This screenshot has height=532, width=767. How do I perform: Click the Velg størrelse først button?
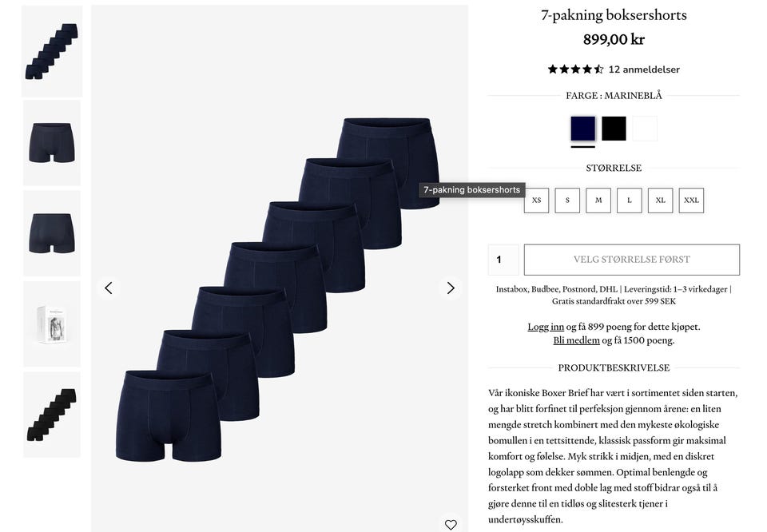631,260
